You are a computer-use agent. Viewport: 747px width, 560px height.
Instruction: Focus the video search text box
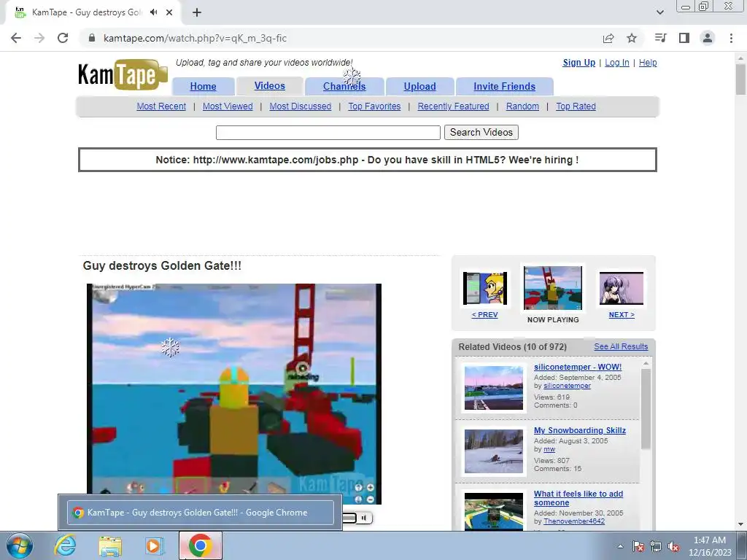coord(328,133)
